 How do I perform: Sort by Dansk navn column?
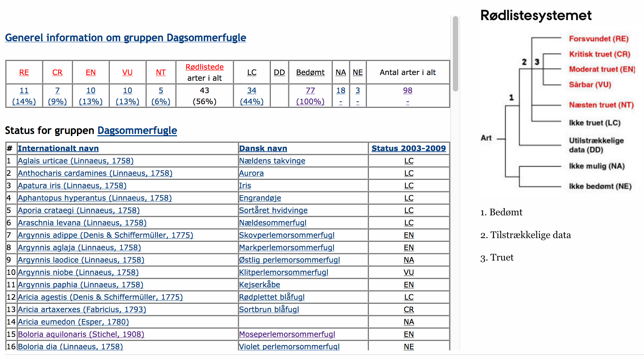[x=263, y=148]
